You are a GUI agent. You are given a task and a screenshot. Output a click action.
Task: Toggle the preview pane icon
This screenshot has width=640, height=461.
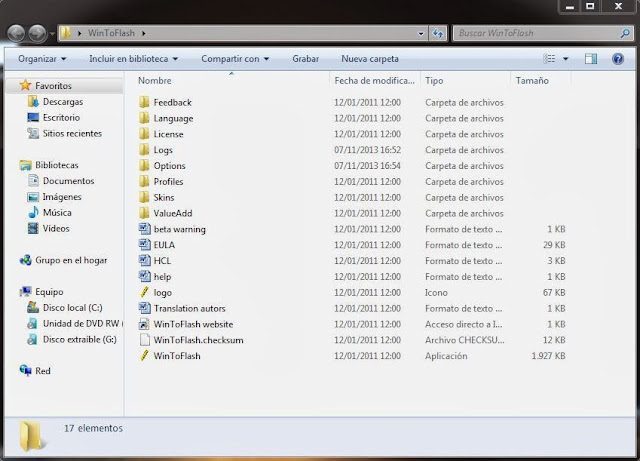(x=591, y=59)
